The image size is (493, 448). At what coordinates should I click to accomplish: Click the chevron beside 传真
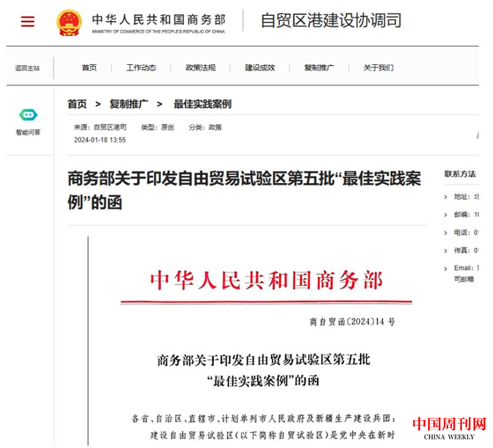446,250
